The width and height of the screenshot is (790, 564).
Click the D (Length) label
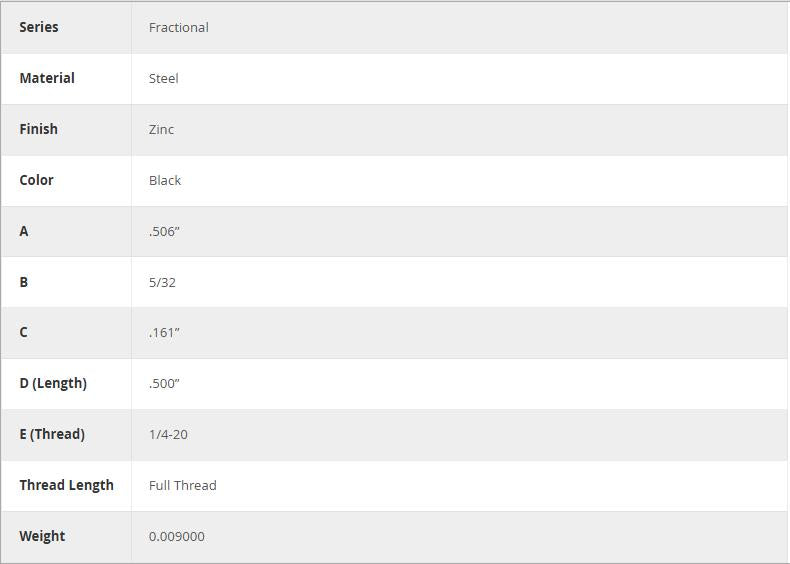[x=53, y=383]
